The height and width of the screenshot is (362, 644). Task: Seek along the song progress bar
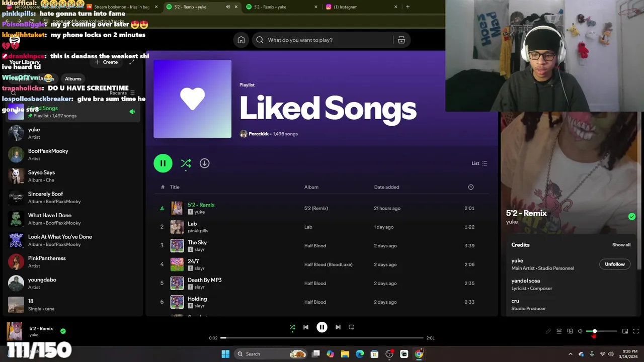pyautogui.click(x=322, y=338)
